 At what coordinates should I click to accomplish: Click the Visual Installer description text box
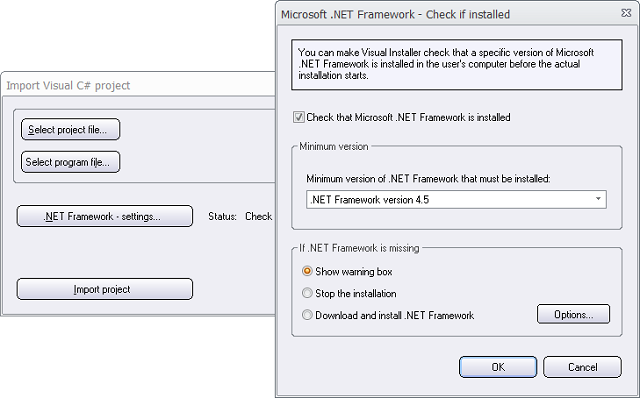(456, 64)
